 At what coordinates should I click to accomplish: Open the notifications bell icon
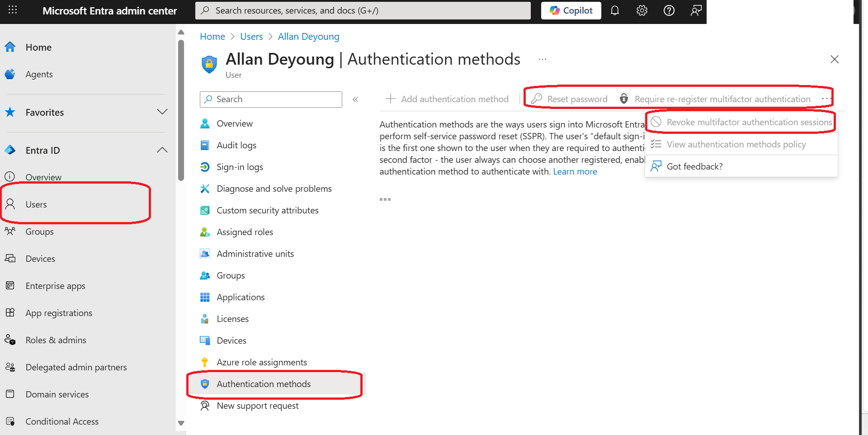click(615, 10)
